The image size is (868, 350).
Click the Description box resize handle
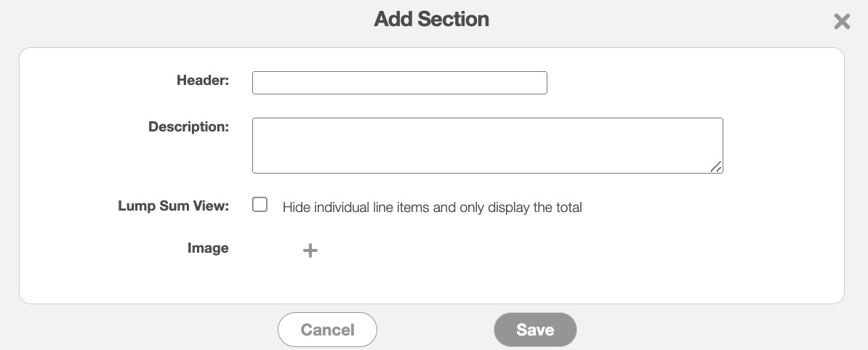[x=716, y=167]
